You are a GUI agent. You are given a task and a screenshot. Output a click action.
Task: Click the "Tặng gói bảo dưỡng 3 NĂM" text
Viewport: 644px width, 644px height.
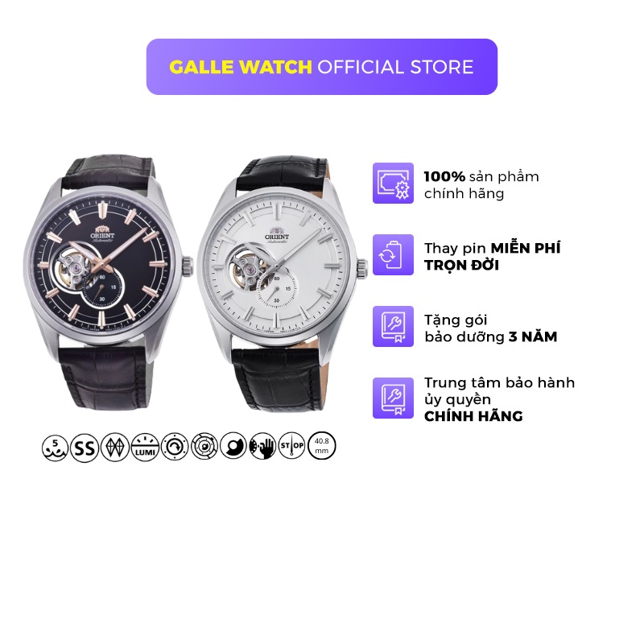(x=491, y=328)
